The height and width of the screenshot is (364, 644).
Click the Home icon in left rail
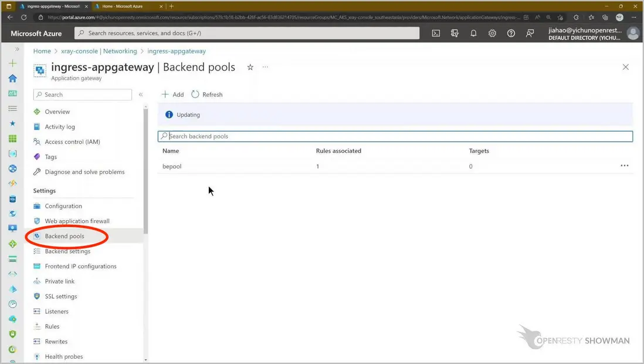coord(12,78)
